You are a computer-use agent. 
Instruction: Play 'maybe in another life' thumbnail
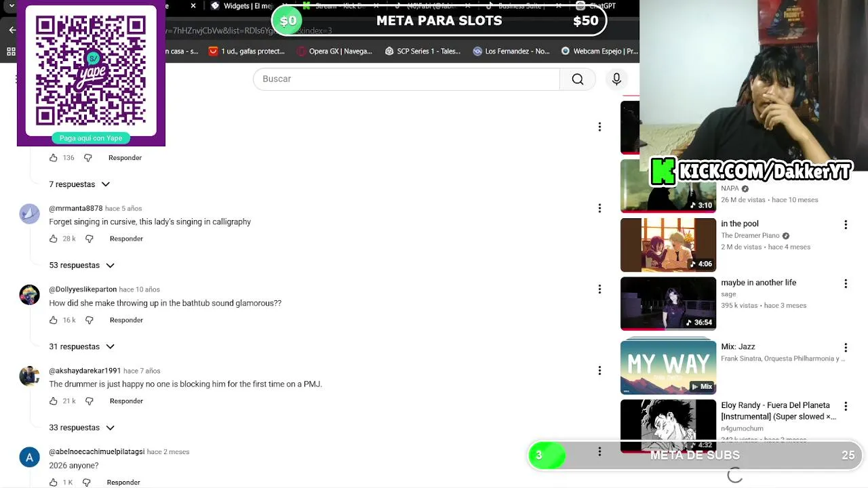tap(668, 304)
